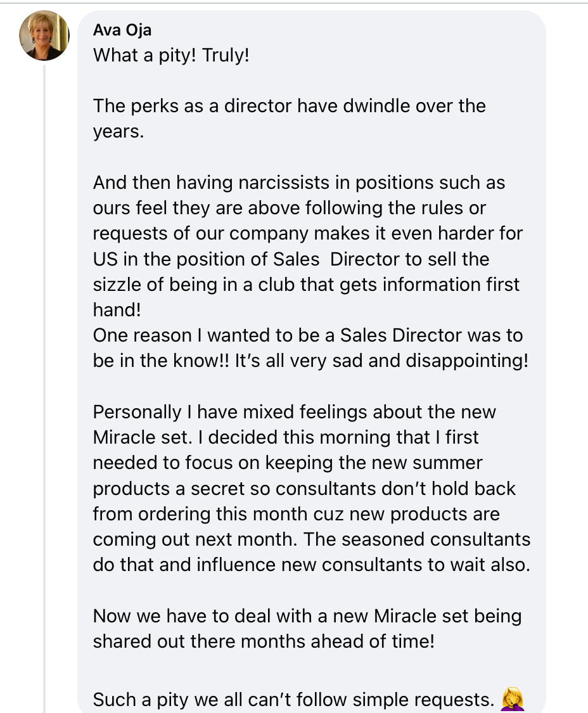Click the Ava Oja name link

coord(122,30)
